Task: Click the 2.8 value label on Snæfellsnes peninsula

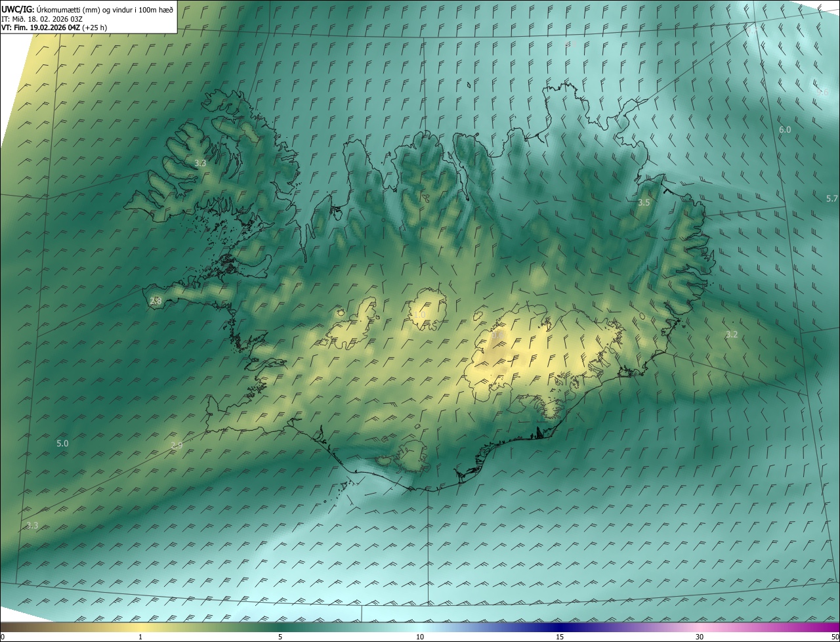Action: tap(156, 301)
